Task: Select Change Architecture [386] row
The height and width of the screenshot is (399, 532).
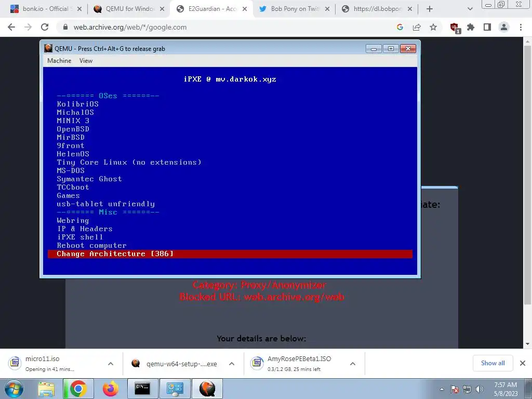Action: tap(230, 254)
